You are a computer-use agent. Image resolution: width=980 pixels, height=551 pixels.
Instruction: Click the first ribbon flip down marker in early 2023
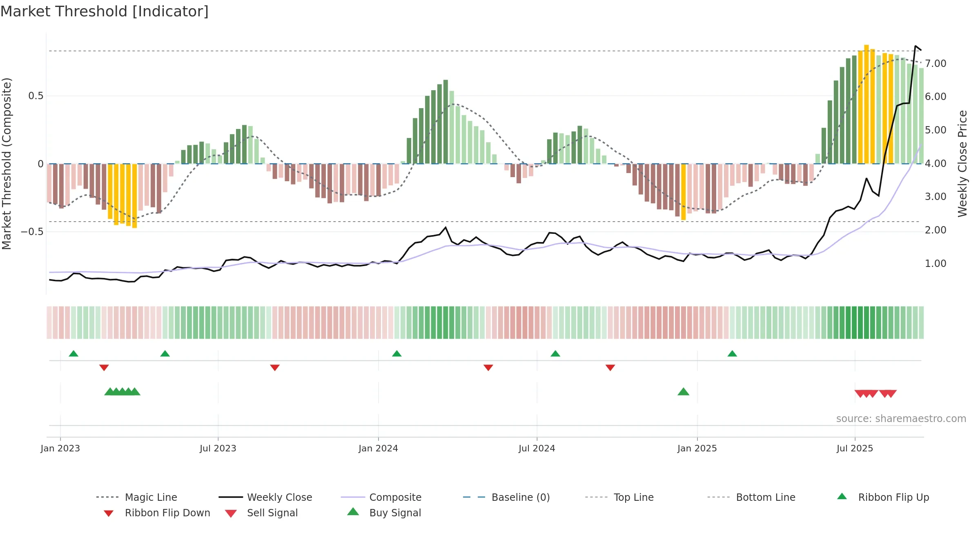(x=104, y=368)
